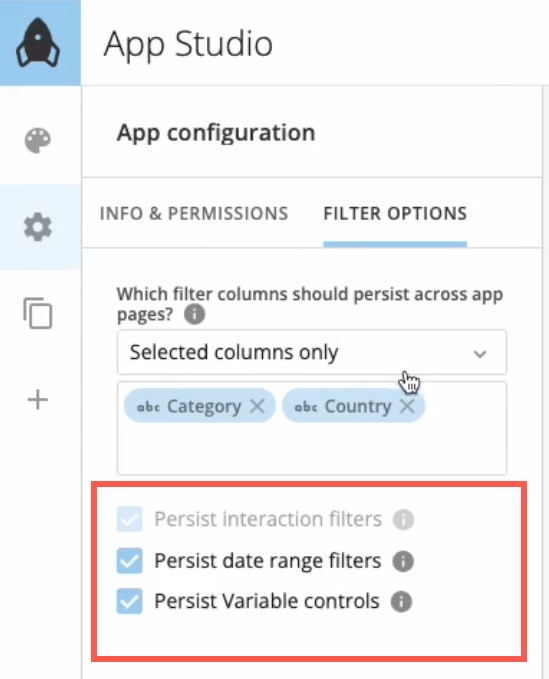
Task: Open the Selected columns only dropdown
Action: (312, 352)
